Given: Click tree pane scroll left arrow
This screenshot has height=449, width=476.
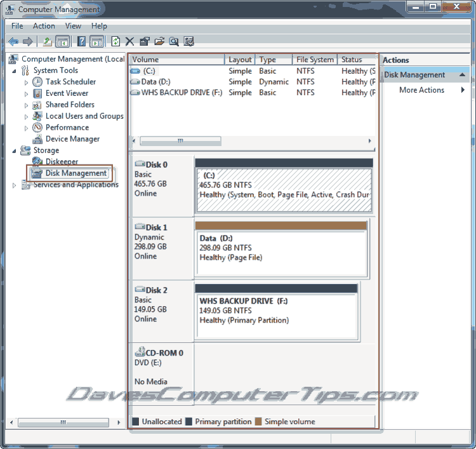Looking at the screenshot, I should point(11,422).
